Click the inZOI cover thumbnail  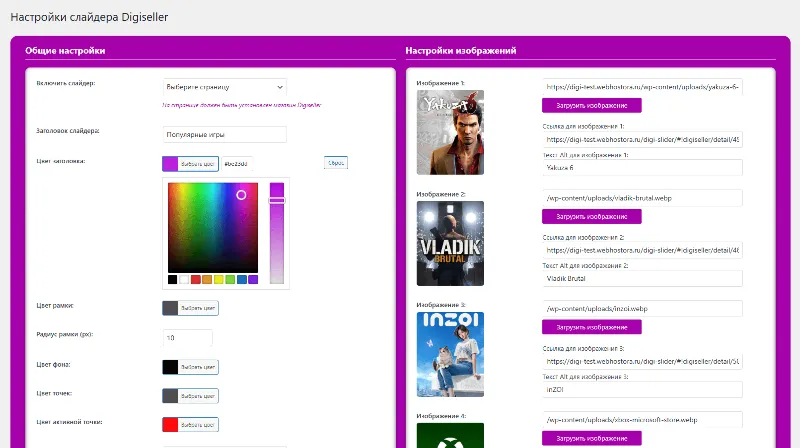450,354
